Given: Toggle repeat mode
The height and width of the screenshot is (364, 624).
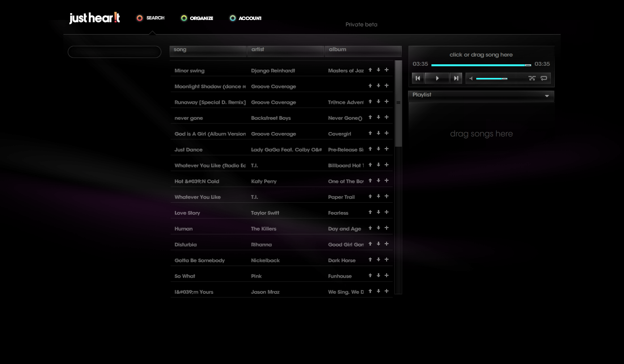Looking at the screenshot, I should pyautogui.click(x=544, y=78).
